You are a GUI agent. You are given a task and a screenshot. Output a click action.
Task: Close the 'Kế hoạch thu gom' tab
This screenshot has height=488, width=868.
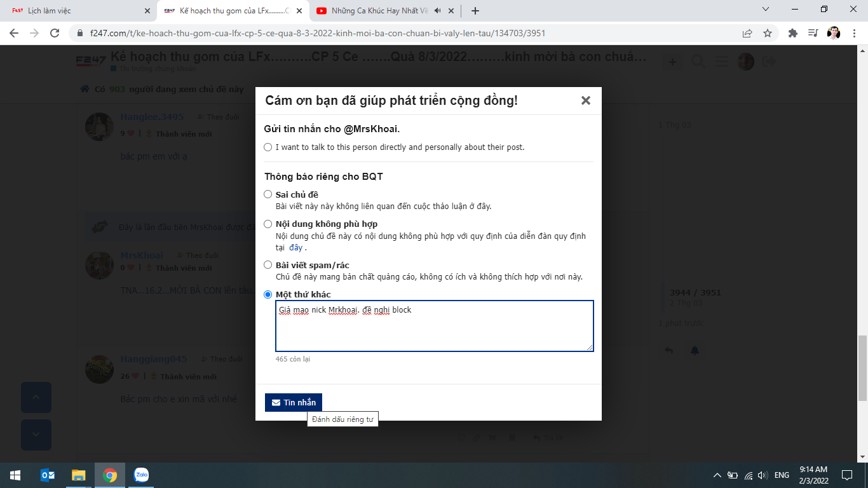(299, 11)
